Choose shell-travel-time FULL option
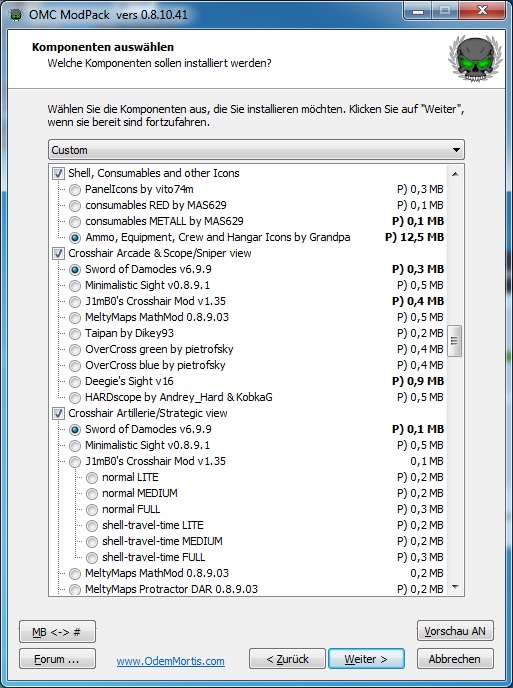This screenshot has width=513, height=688. (92, 558)
